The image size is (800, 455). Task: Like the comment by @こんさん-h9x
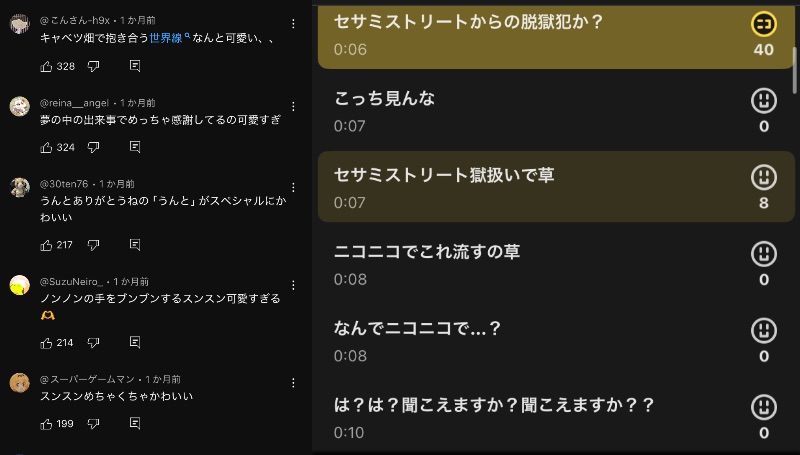coord(46,66)
